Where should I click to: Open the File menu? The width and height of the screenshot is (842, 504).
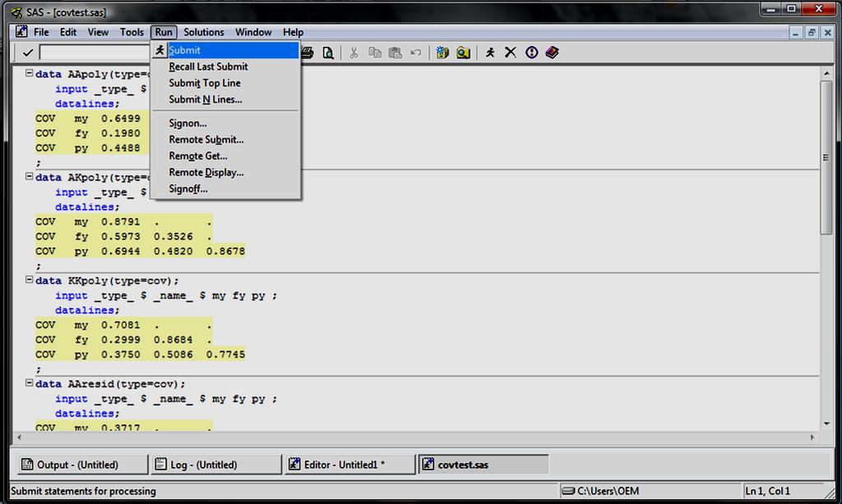click(41, 32)
